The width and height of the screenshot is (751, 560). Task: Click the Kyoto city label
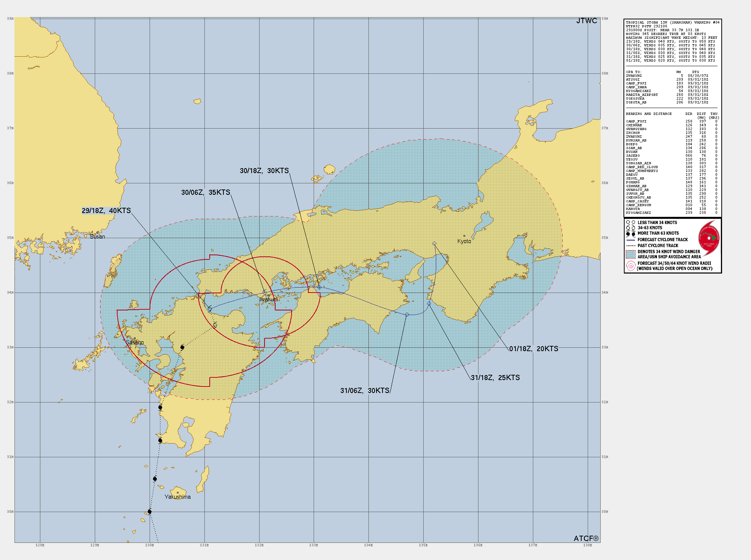coord(464,241)
